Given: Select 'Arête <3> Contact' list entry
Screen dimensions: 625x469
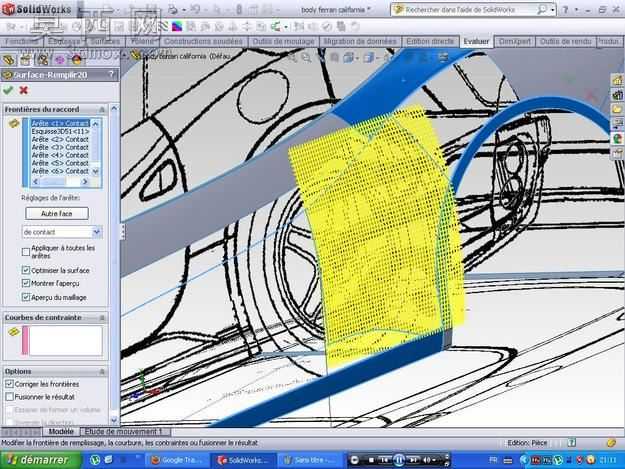Looking at the screenshot, I should pyautogui.click(x=60, y=147).
